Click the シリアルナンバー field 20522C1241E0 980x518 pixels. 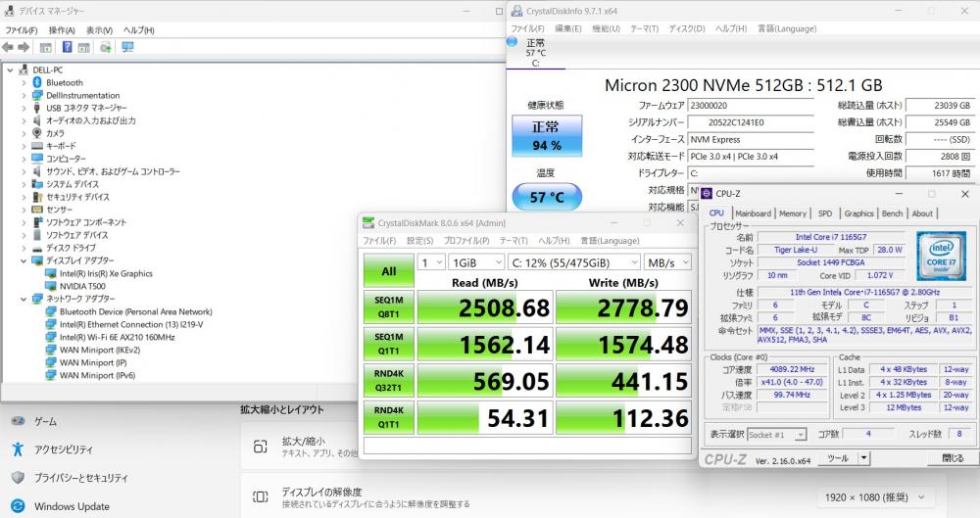coord(751,122)
